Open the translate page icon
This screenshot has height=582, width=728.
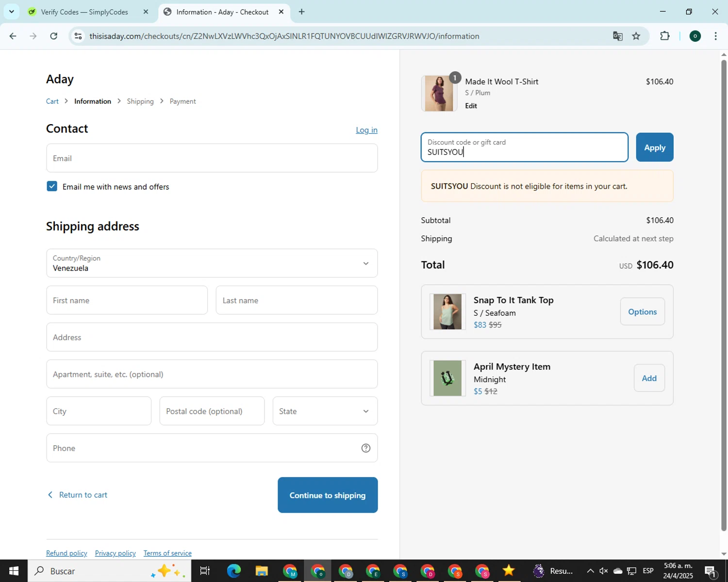[x=617, y=36]
